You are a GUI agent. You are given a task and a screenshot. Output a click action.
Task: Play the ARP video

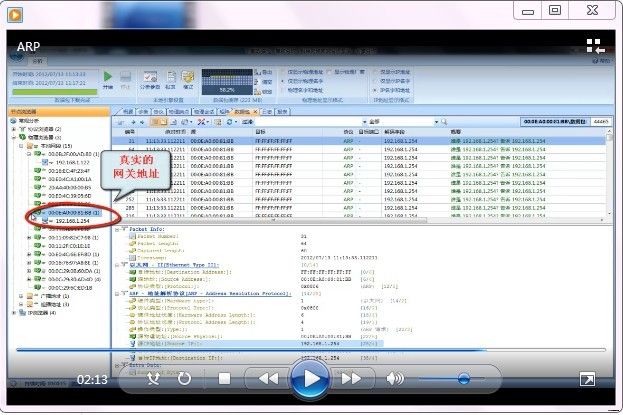[311, 378]
